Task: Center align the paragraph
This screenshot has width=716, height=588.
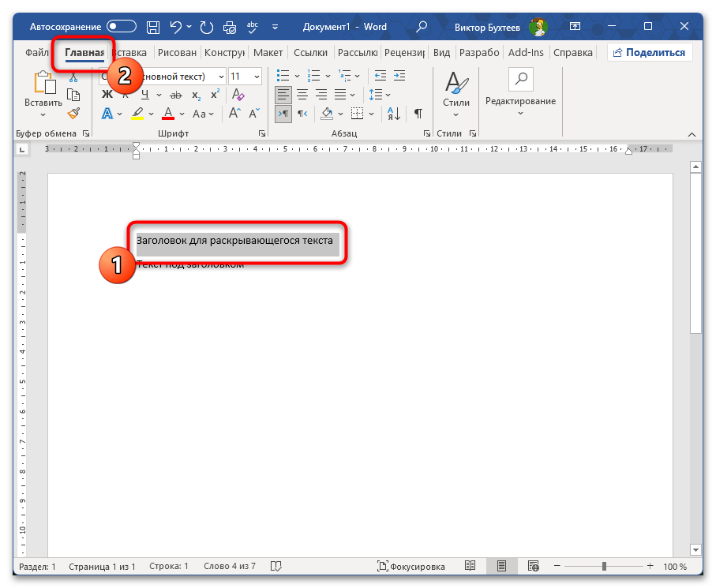Action: tap(302, 95)
